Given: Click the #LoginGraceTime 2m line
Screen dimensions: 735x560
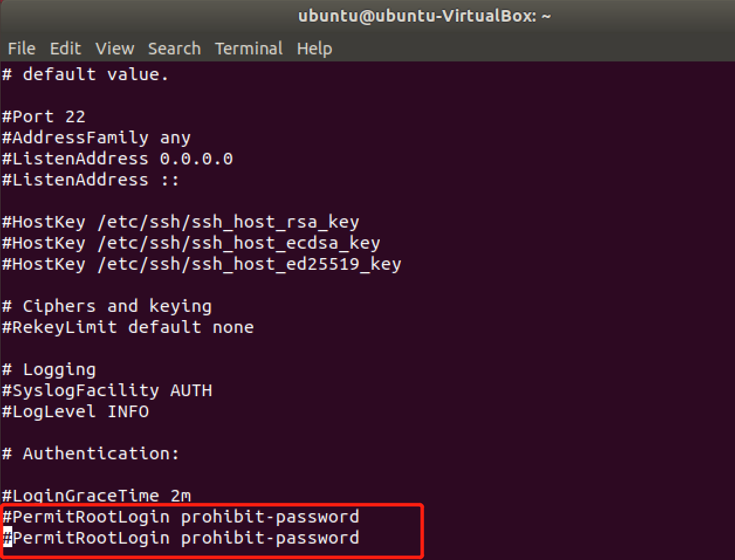Looking at the screenshot, I should pyautogui.click(x=97, y=496).
